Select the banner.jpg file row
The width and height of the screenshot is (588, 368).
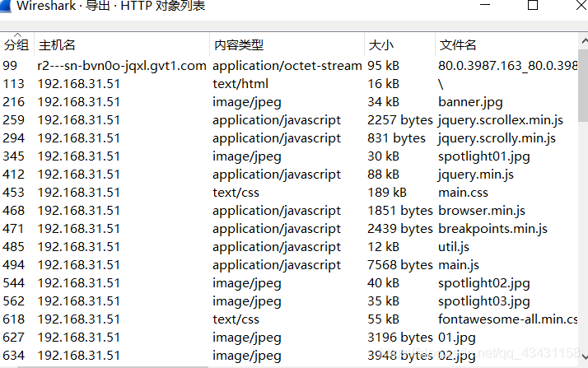click(x=289, y=102)
